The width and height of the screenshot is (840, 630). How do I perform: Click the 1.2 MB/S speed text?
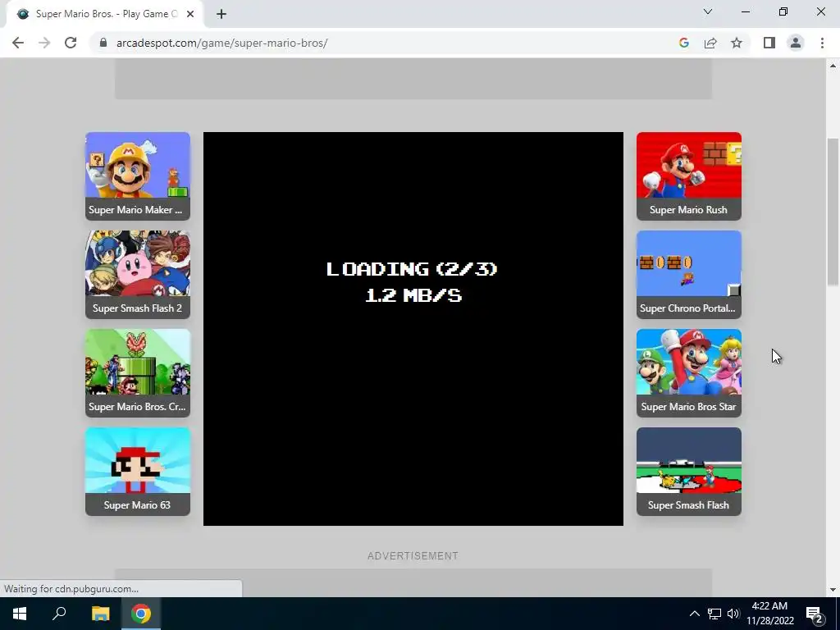(413, 295)
